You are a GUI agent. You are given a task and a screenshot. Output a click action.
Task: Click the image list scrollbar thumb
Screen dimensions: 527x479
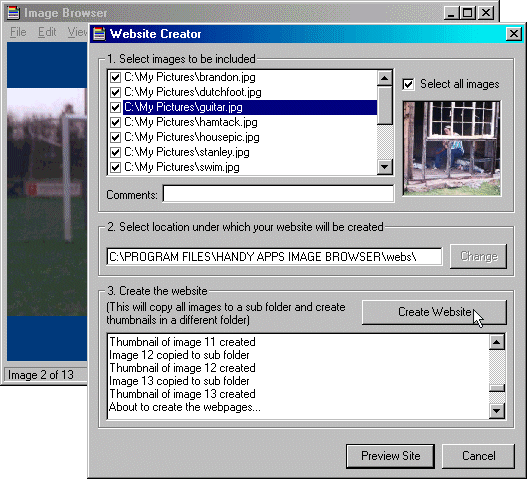point(385,105)
